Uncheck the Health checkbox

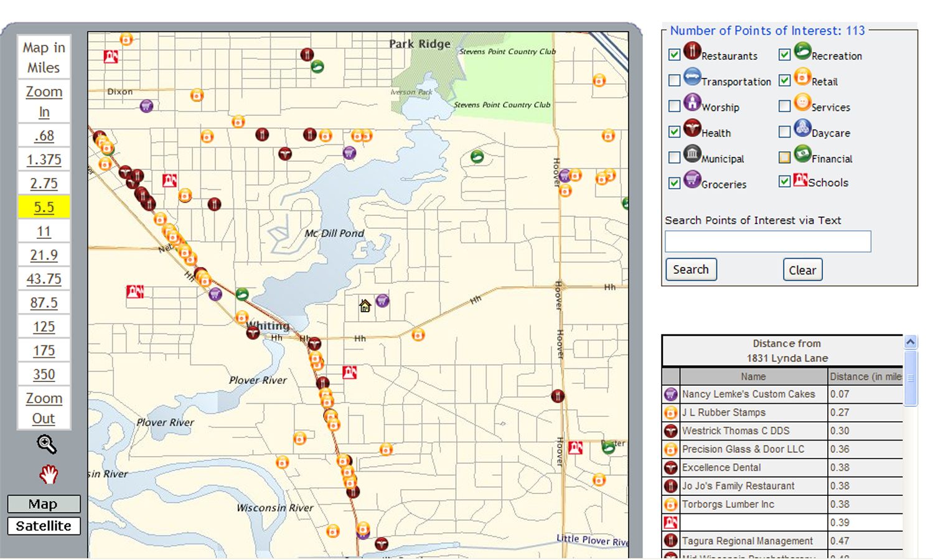674,132
